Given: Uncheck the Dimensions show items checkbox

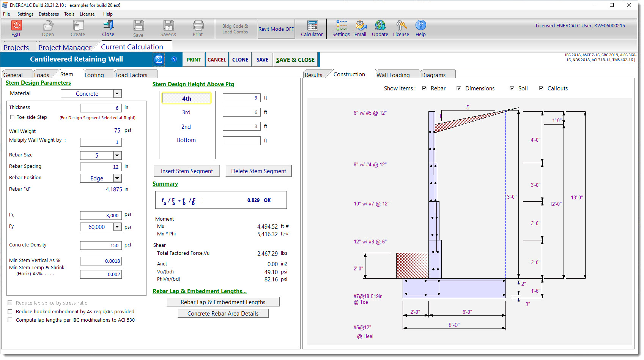Looking at the screenshot, I should [x=459, y=88].
